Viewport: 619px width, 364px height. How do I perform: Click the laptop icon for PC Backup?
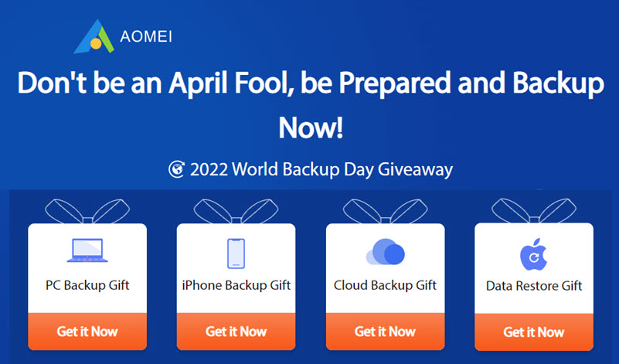pyautogui.click(x=87, y=250)
